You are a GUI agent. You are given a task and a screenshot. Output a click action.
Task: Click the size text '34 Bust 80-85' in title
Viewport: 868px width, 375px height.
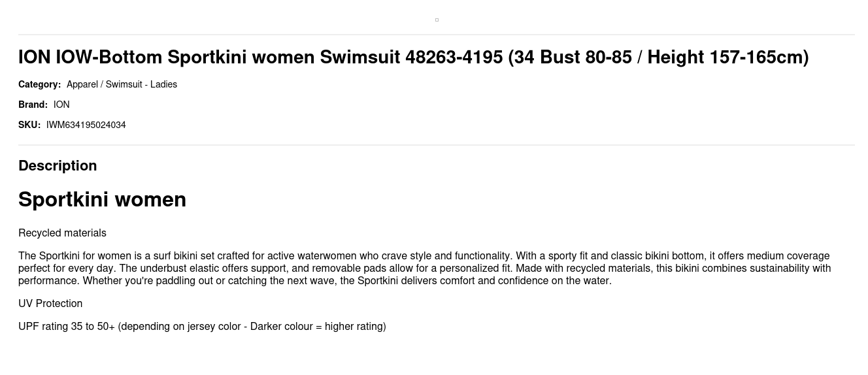point(573,57)
